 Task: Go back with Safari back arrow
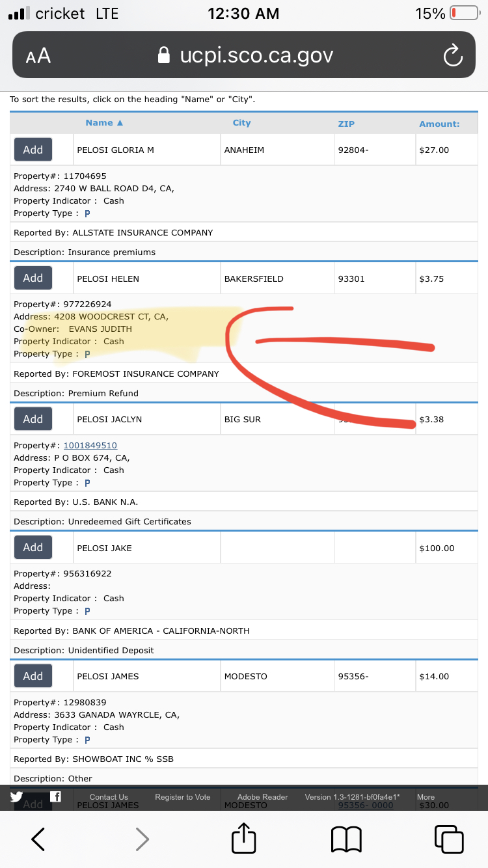pyautogui.click(x=38, y=839)
